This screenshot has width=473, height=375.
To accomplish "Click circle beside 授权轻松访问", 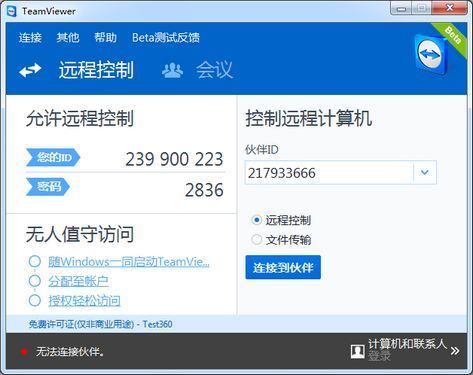I will click(35, 300).
